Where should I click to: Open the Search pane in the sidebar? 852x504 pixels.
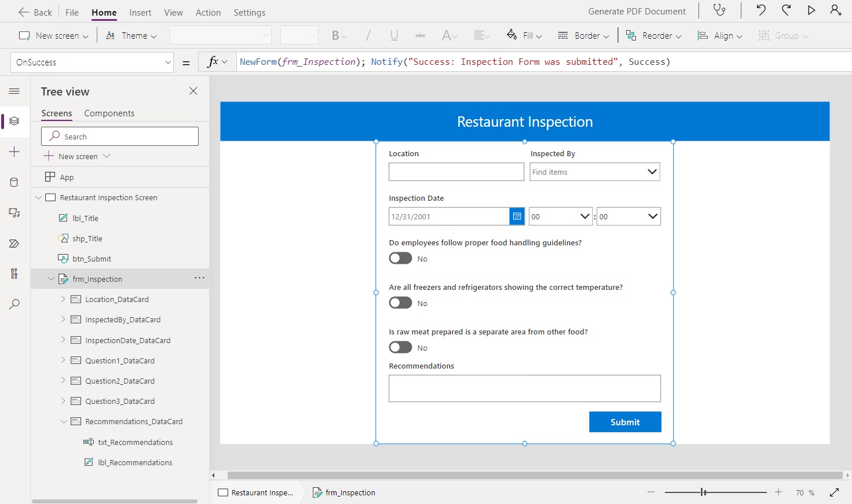coord(14,304)
